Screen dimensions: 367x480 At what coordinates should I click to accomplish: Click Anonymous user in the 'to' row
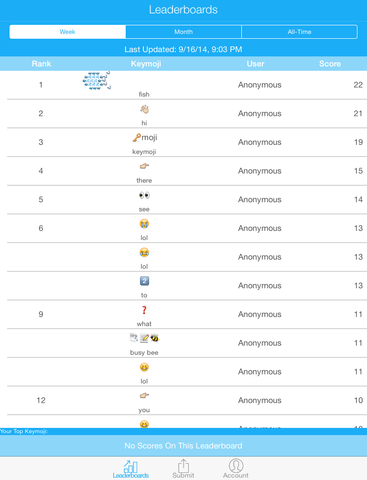coord(260,286)
